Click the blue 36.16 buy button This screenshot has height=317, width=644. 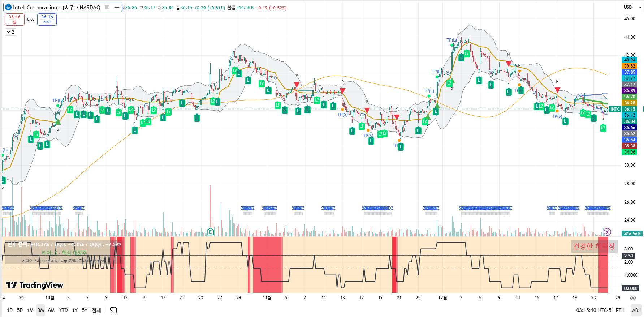coord(47,19)
